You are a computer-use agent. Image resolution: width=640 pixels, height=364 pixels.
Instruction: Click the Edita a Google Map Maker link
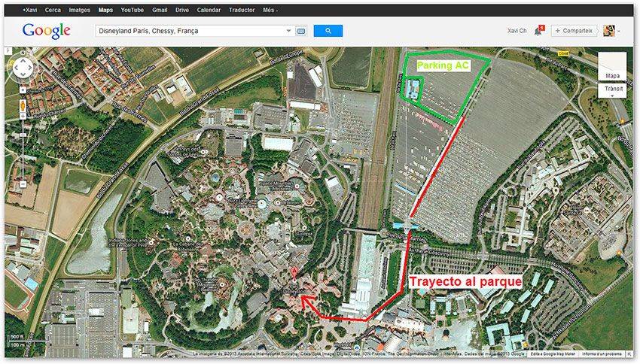pyautogui.click(x=553, y=353)
